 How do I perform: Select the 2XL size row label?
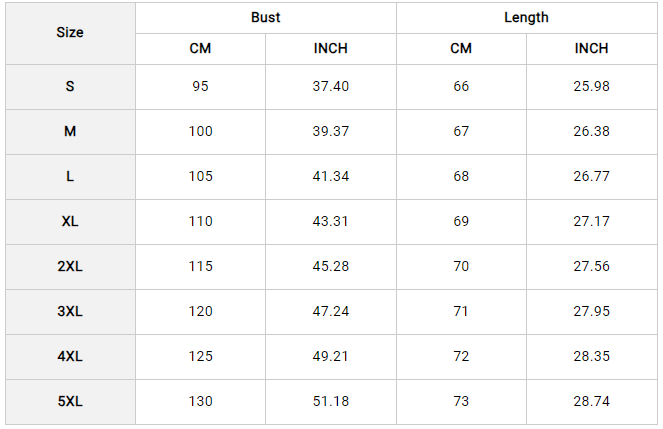click(70, 267)
